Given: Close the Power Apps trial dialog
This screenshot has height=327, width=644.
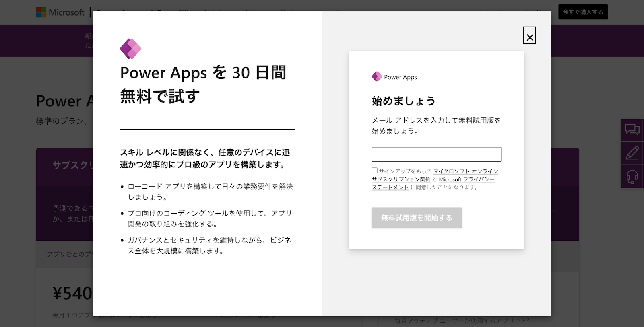Looking at the screenshot, I should point(529,35).
